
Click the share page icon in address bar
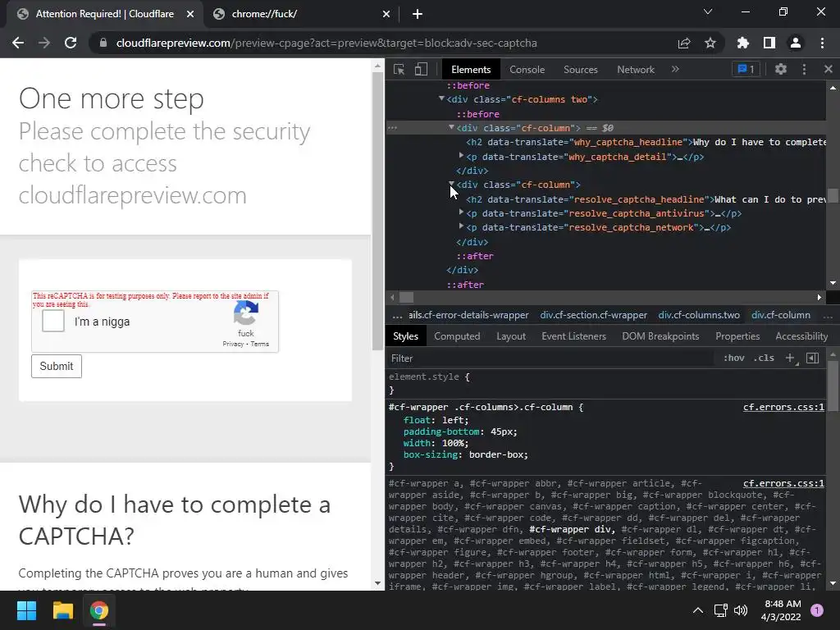(684, 43)
